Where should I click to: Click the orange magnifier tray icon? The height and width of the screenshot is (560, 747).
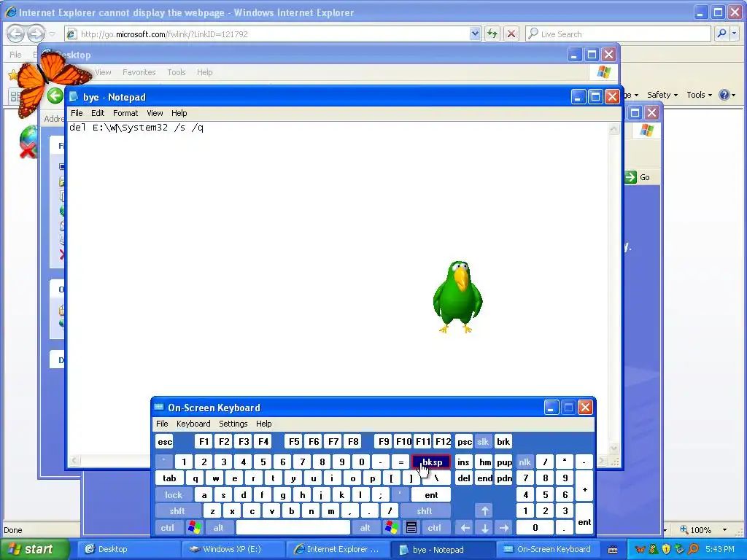pyautogui.click(x=693, y=549)
